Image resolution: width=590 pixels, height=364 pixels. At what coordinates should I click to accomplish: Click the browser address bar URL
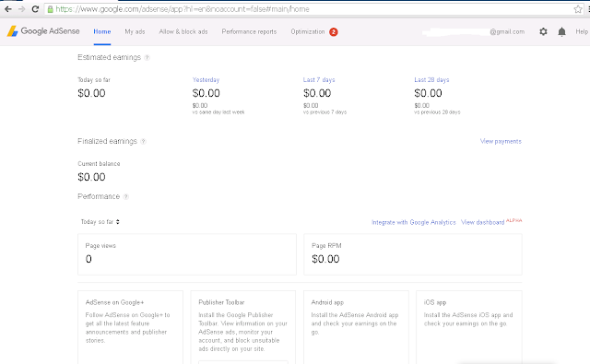[183, 9]
